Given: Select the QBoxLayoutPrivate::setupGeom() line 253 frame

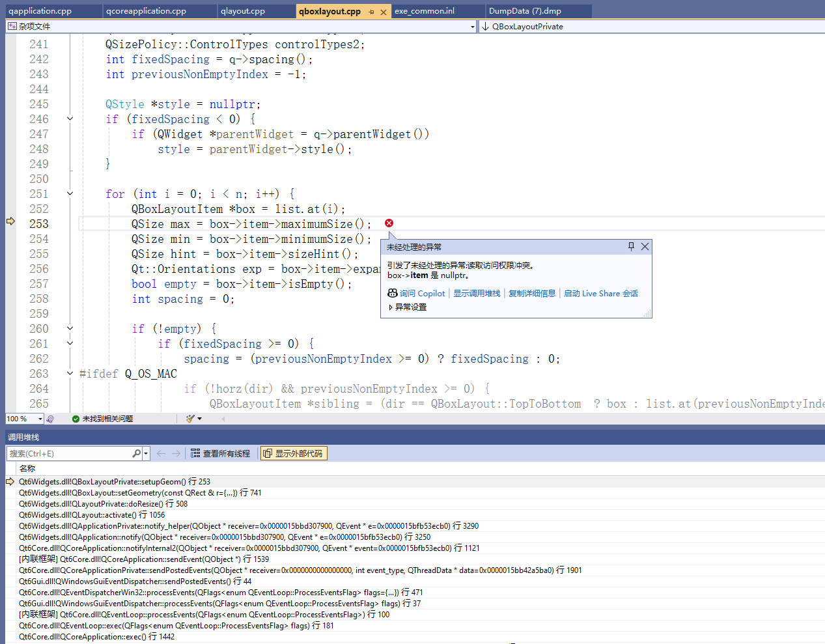Looking at the screenshot, I should [115, 482].
